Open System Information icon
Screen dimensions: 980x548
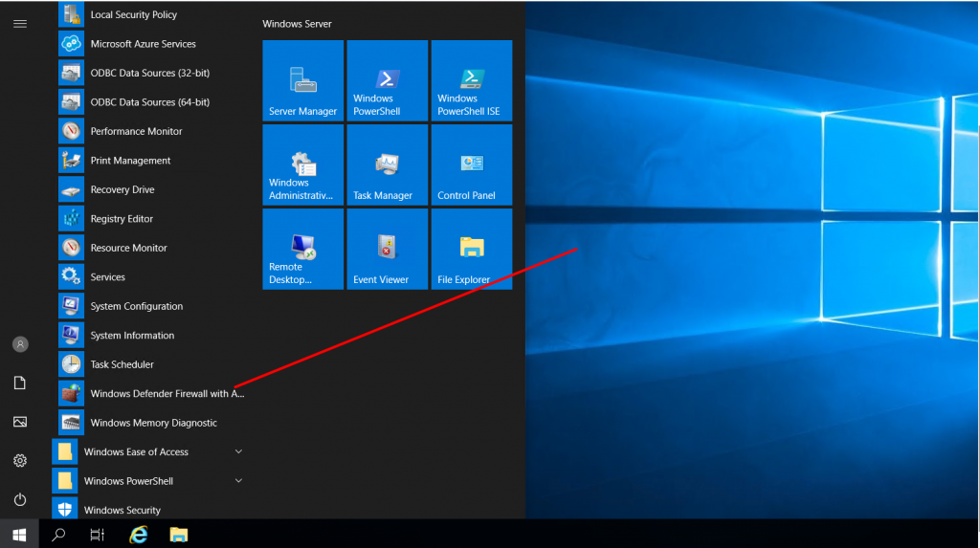coord(71,335)
